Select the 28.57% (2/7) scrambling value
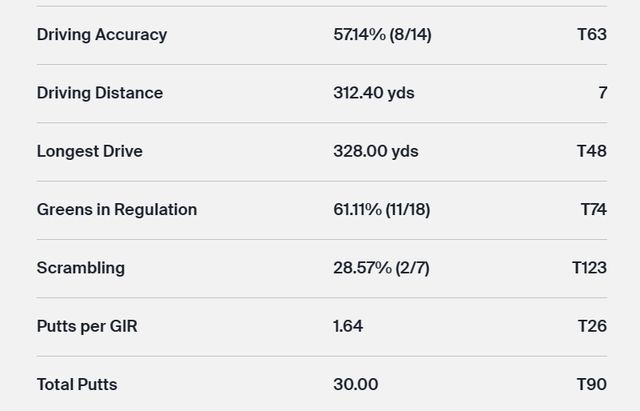 [x=381, y=268]
